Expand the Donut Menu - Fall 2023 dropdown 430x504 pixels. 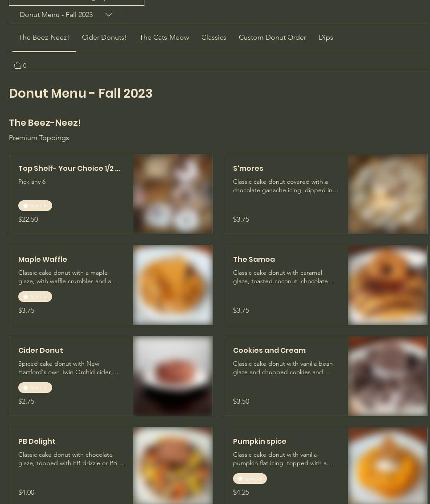click(66, 15)
